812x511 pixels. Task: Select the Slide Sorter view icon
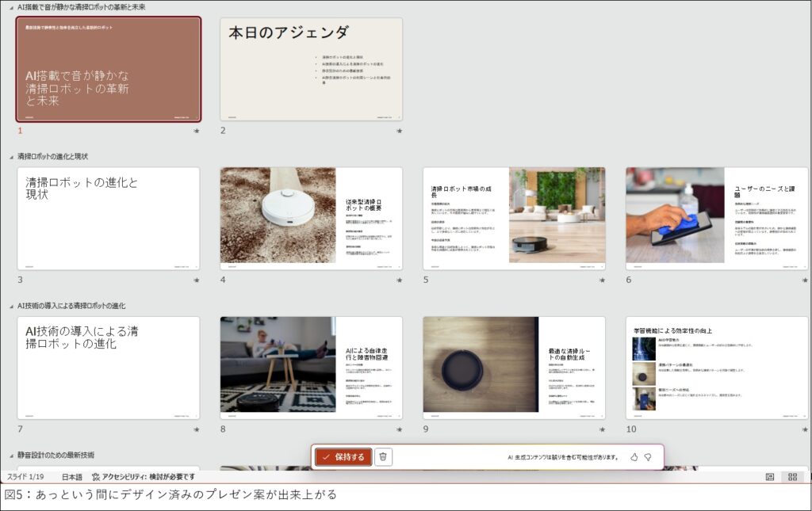click(791, 477)
